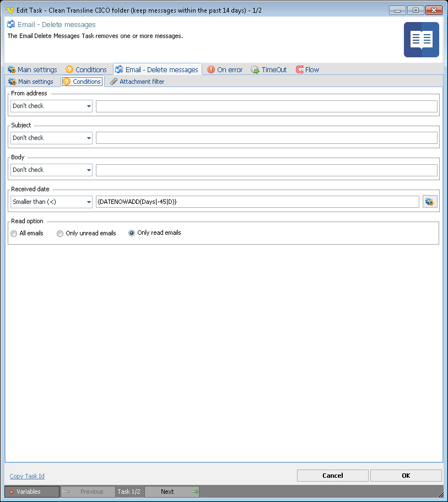This screenshot has height=502, width=448.
Task: Click the variable picker icon beside Received date
Action: 429,202
